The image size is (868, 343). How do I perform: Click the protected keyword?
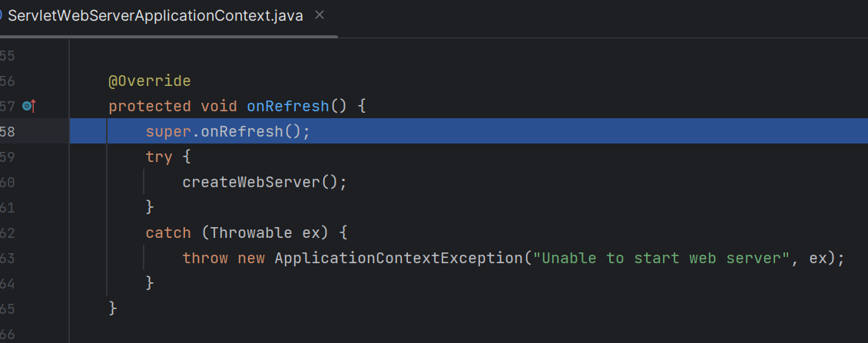[150, 106]
